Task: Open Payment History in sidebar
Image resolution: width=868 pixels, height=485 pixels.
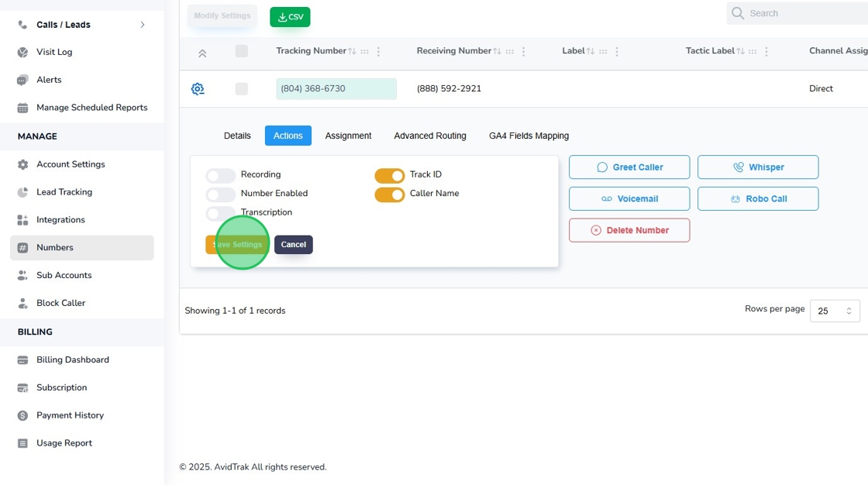Action: [x=71, y=415]
